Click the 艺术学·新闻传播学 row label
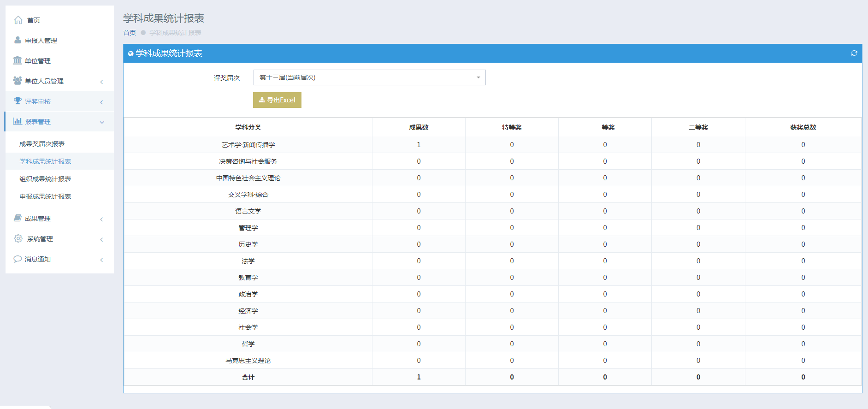 (248, 145)
